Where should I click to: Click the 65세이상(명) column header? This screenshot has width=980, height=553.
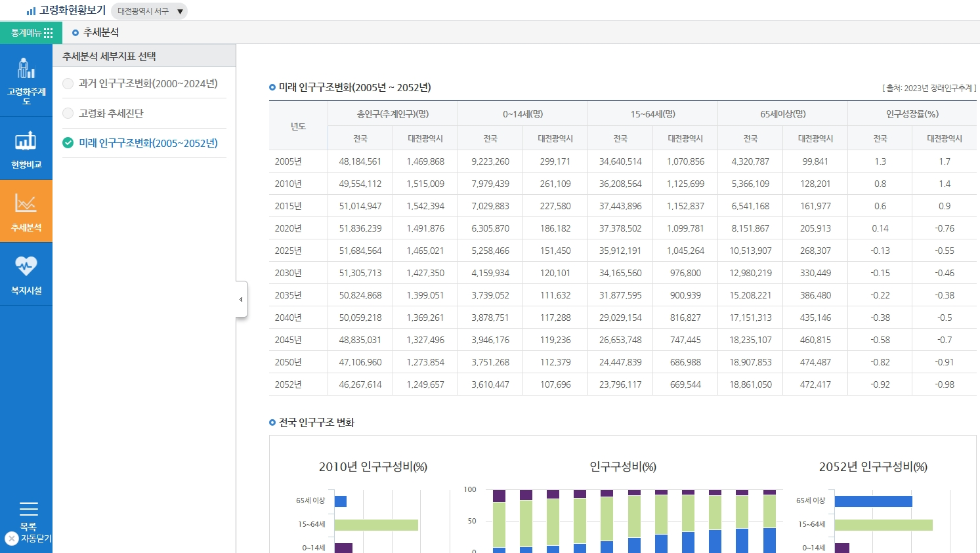pyautogui.click(x=783, y=113)
